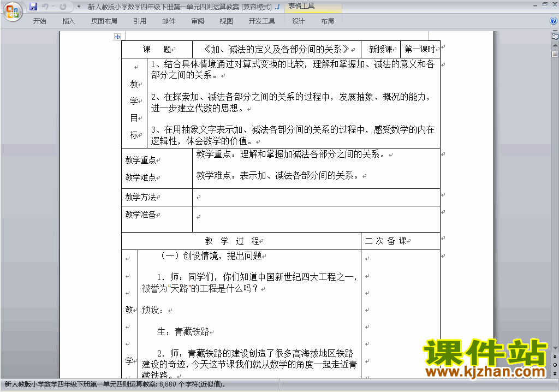
Task: Click the table move handle icon
Action: [117, 37]
